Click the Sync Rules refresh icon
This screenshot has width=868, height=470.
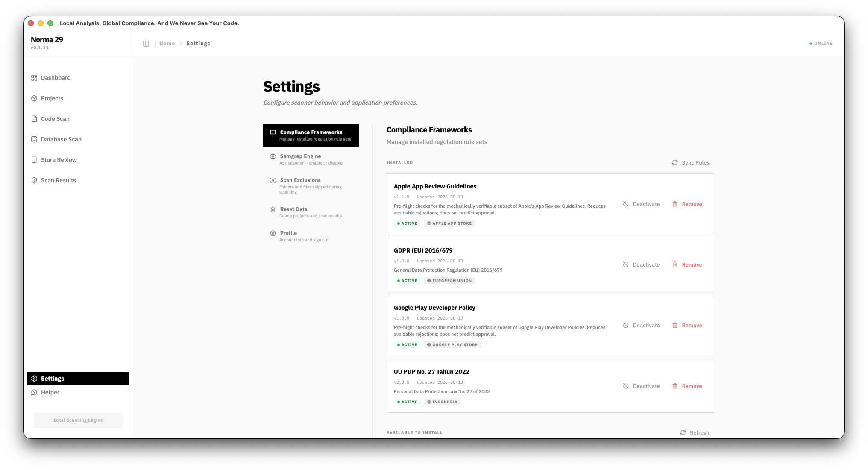tap(675, 163)
